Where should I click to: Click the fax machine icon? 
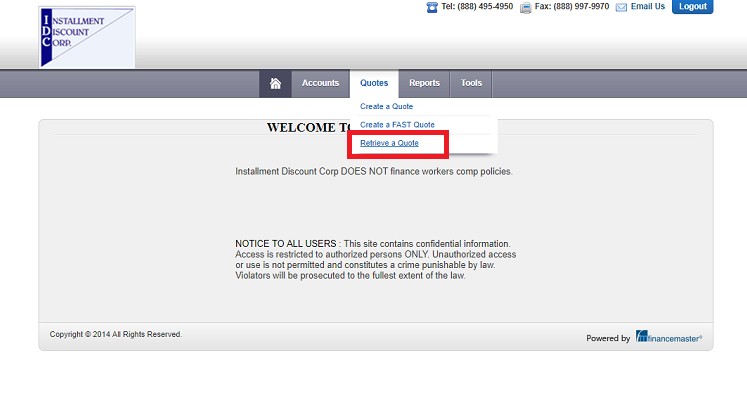click(525, 7)
